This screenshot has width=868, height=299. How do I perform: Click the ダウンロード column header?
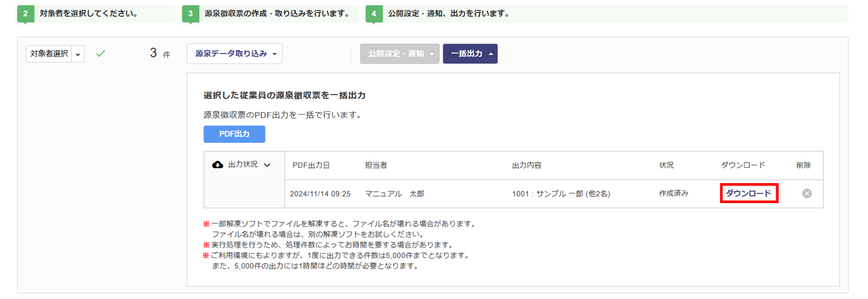(x=743, y=165)
